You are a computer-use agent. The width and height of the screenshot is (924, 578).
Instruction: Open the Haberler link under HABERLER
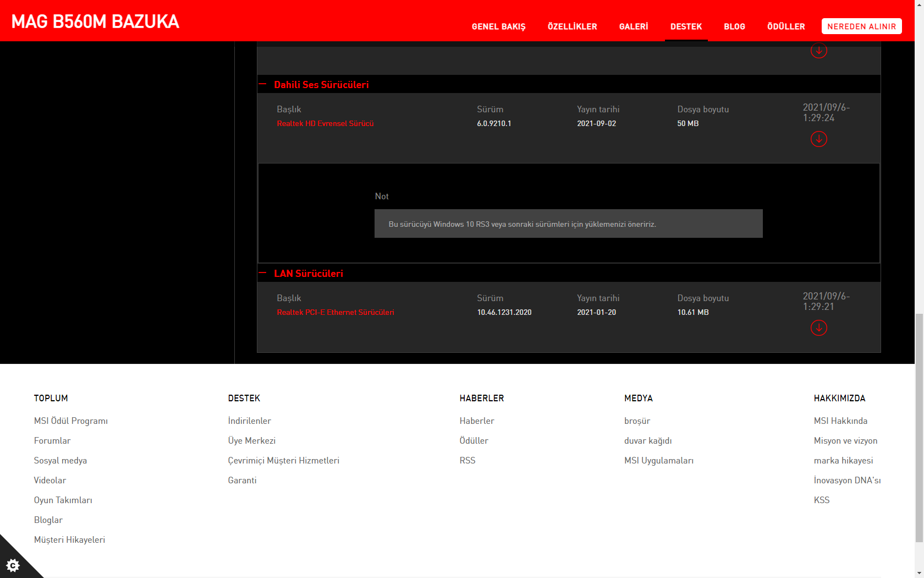pyautogui.click(x=477, y=421)
